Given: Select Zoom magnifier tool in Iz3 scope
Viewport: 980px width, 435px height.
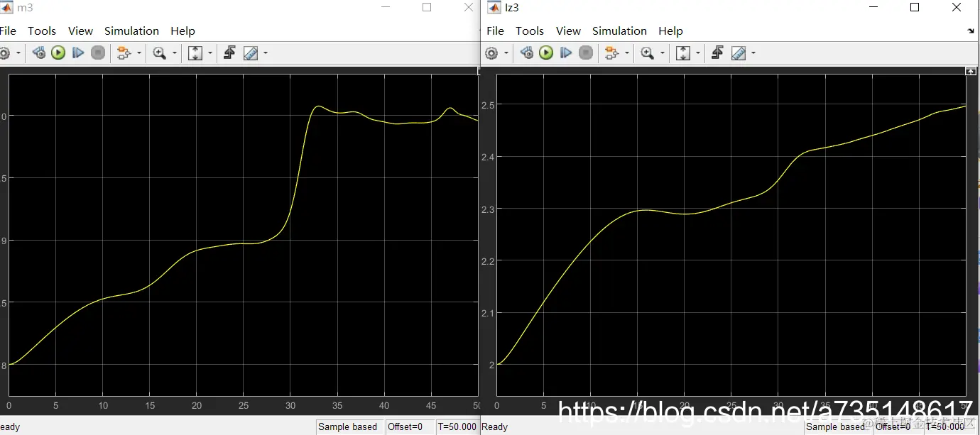Looking at the screenshot, I should click(x=647, y=53).
